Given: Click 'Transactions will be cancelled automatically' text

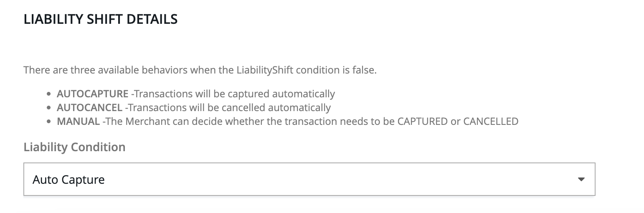Looking at the screenshot, I should coord(229,107).
